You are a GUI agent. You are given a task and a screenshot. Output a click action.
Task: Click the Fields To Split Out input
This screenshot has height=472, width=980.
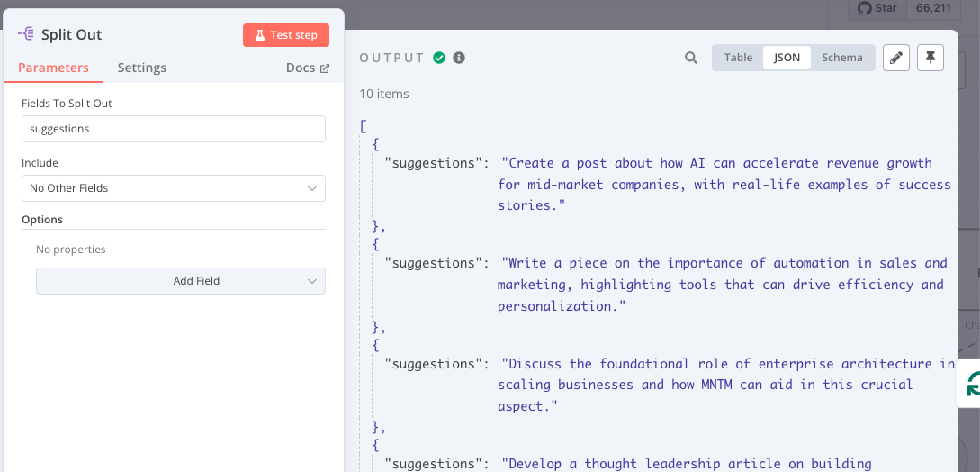coord(174,129)
